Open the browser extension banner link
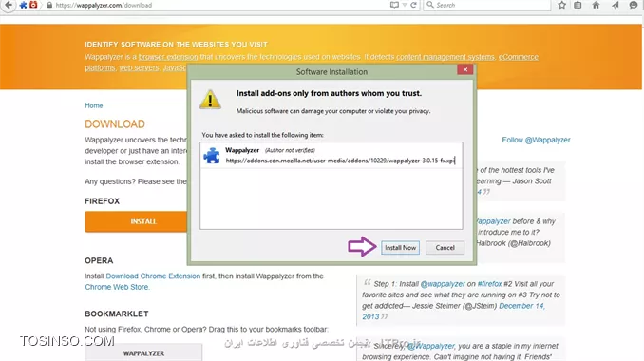Image resolution: width=644 pixels, height=361 pixels. [168, 57]
